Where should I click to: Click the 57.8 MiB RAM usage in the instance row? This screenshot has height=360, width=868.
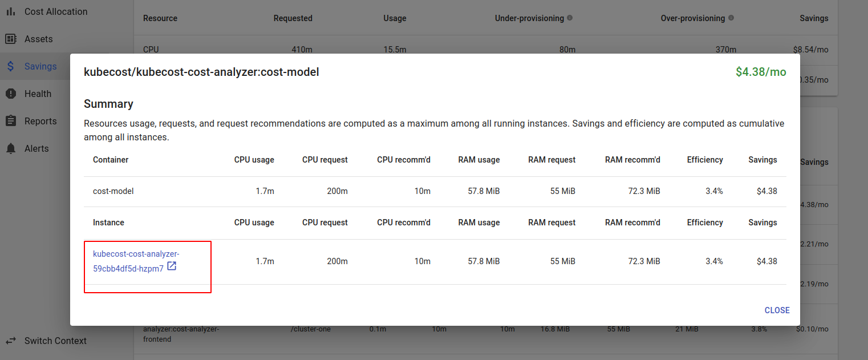[x=484, y=261]
